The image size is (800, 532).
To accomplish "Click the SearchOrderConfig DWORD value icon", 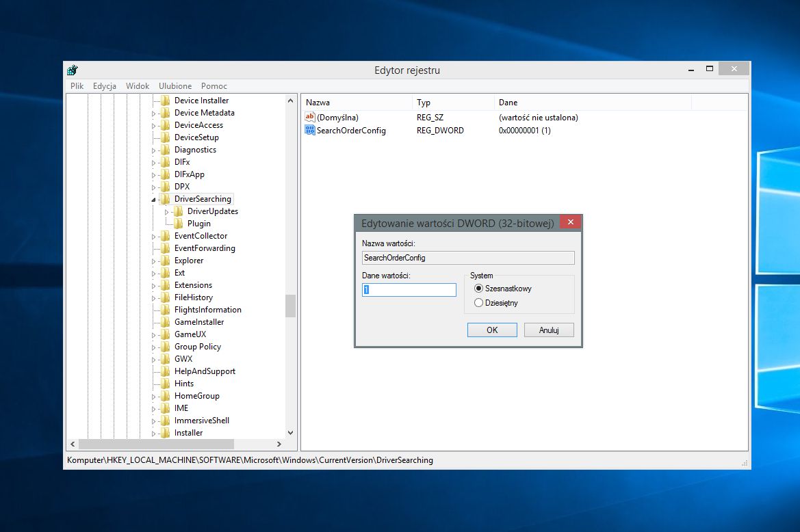I will (310, 130).
